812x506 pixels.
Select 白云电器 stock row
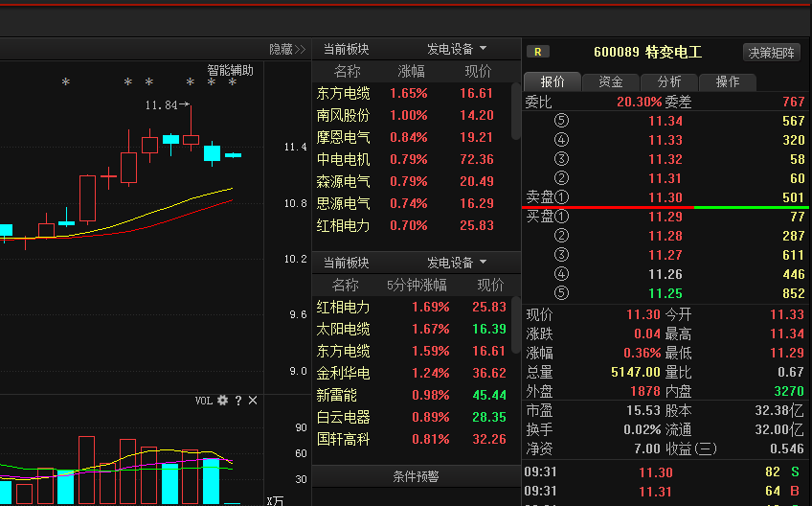(411, 417)
